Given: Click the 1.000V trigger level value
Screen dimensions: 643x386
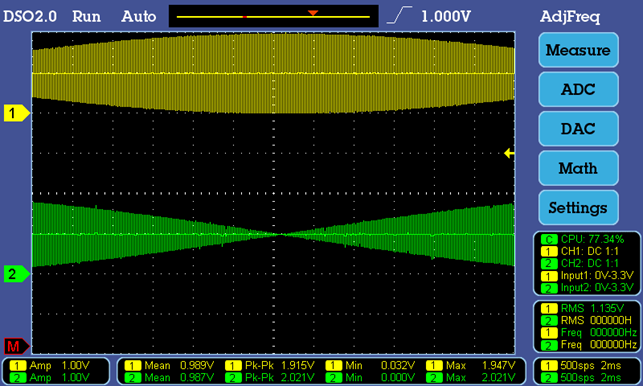Looking at the screenshot, I should 446,16.
